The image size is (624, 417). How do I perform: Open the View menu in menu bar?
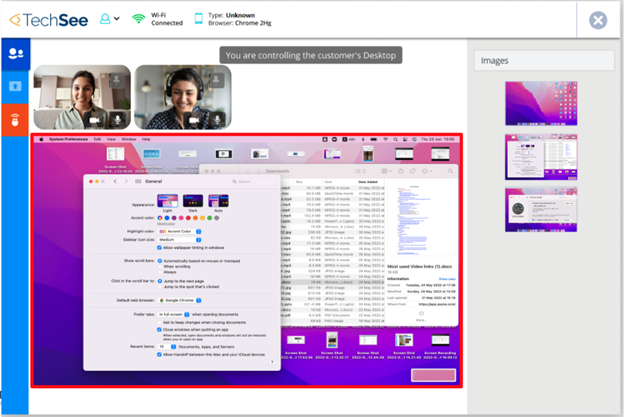click(111, 139)
